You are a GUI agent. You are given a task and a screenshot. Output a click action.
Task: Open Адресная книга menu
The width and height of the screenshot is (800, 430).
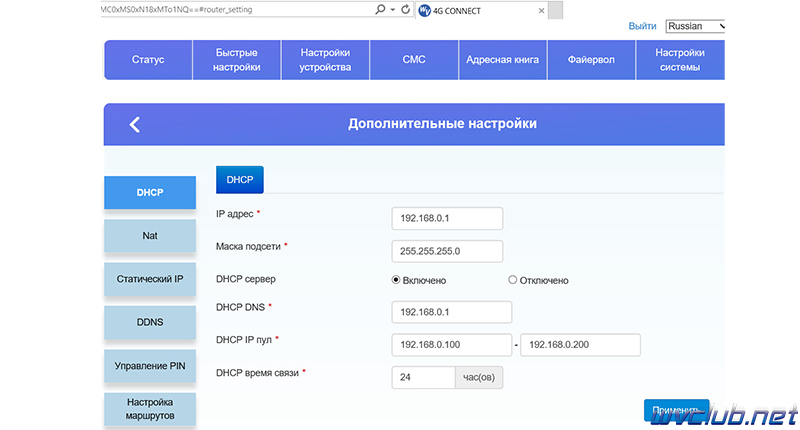point(503,60)
